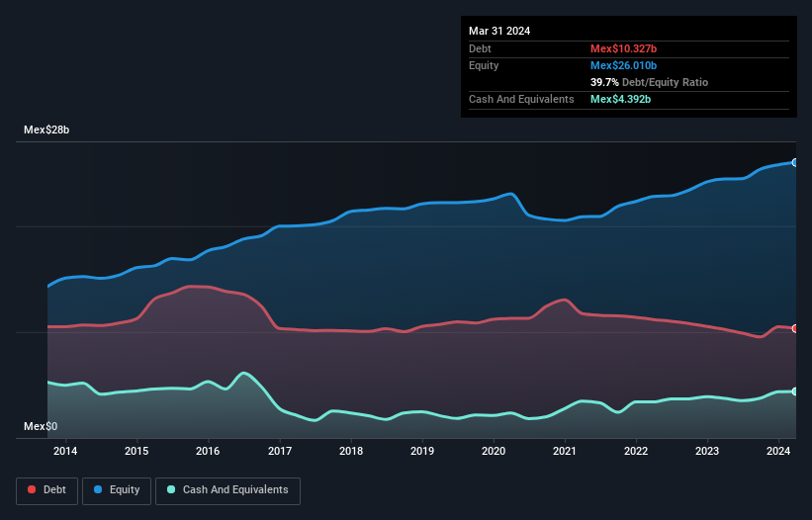Toggle the Debt legend series
The height and width of the screenshot is (520, 812).
click(45, 490)
